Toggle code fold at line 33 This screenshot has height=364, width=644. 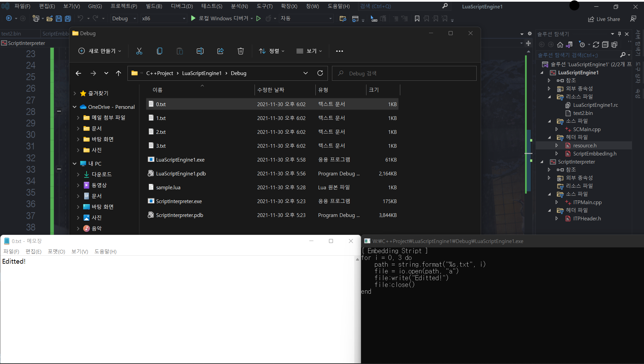point(59,169)
